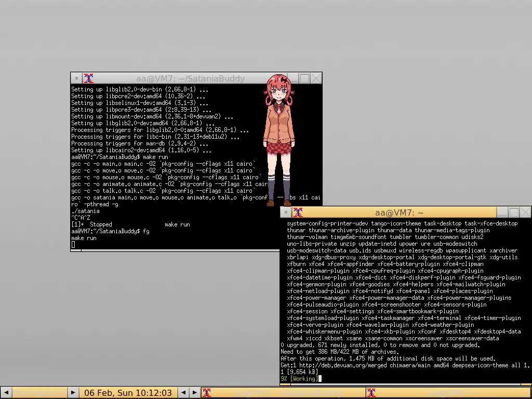Close the aa@VM7: ~ terminal window
Screen dimensions: 532x399
[525, 212]
